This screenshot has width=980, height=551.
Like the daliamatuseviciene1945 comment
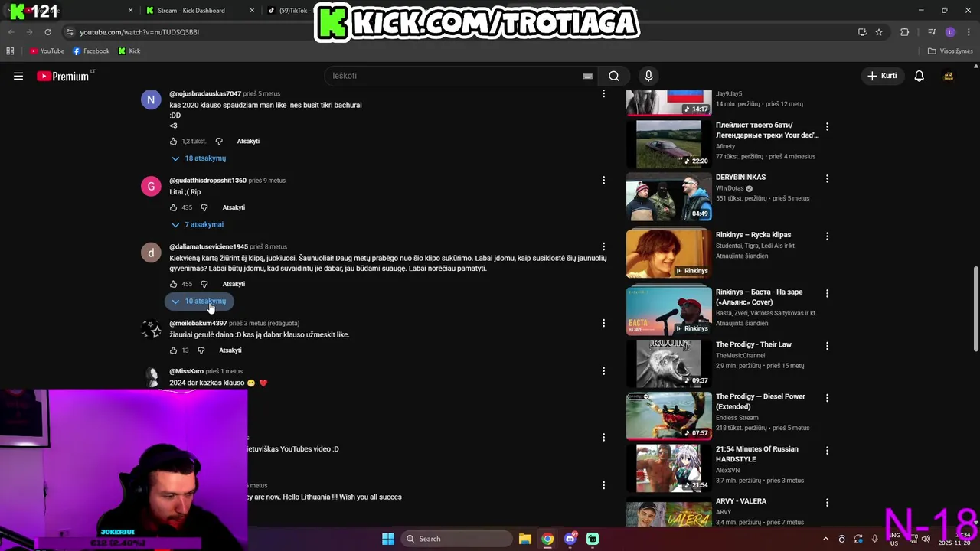pyautogui.click(x=173, y=284)
